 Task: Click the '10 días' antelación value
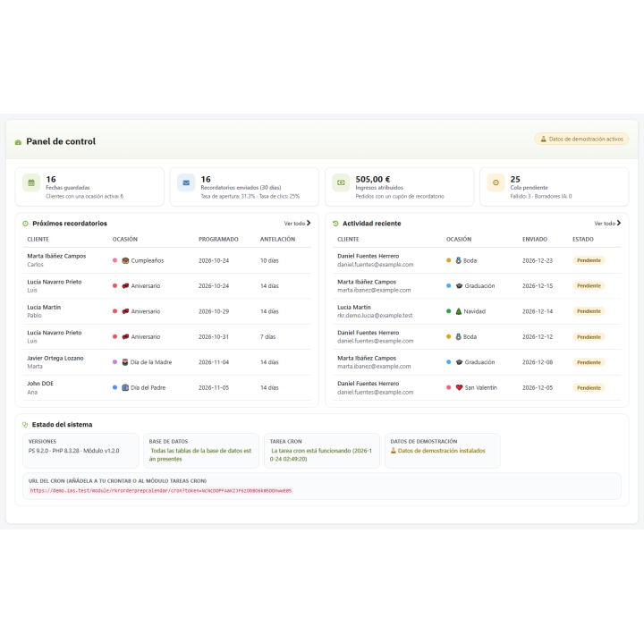click(x=269, y=260)
